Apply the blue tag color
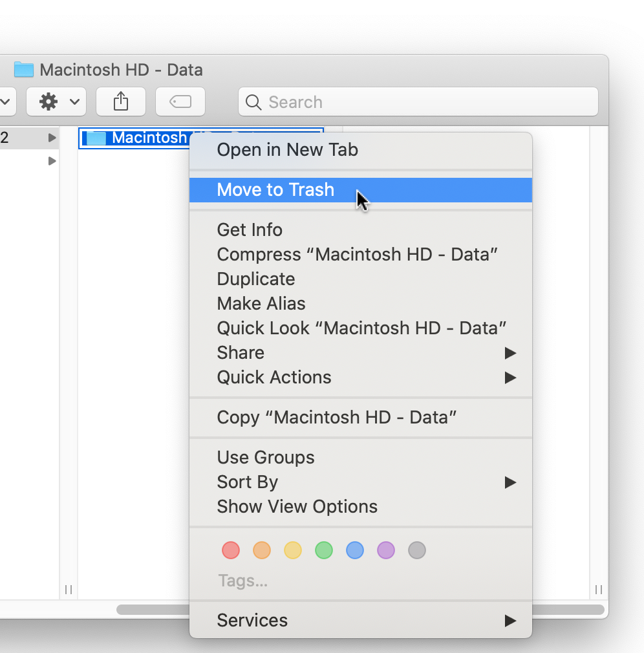The image size is (644, 653). click(355, 550)
